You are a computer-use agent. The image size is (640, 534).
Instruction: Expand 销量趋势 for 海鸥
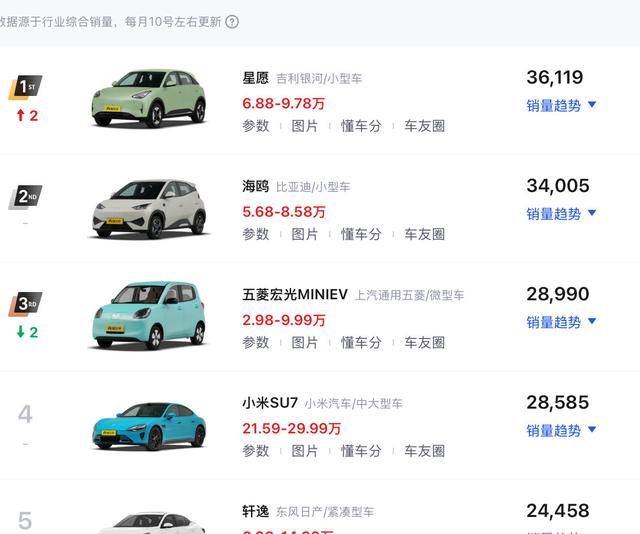[561, 214]
